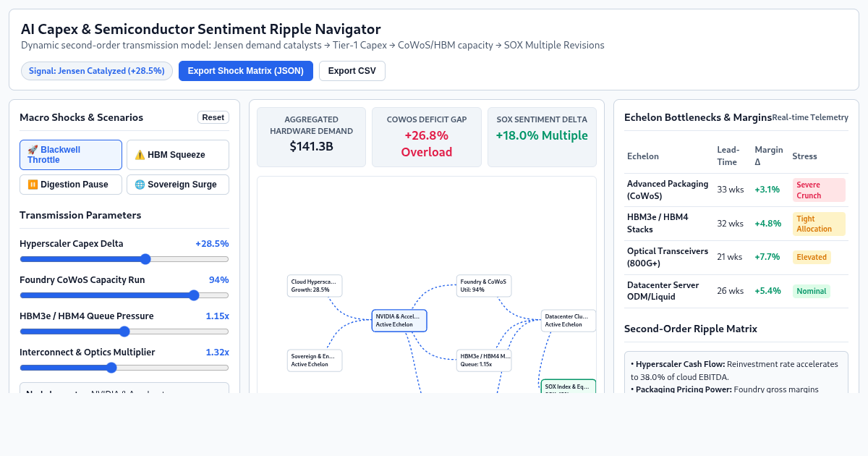Click the Margin Δ column header

click(x=769, y=156)
